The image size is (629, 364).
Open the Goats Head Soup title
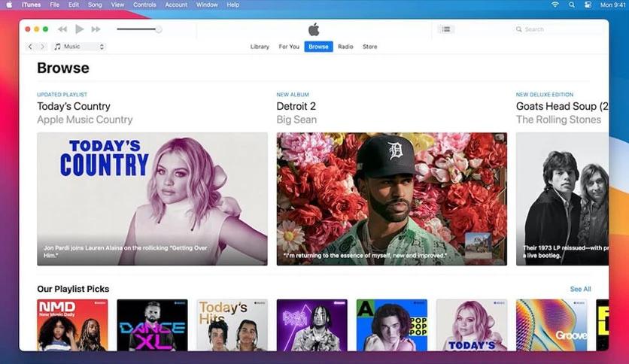click(562, 106)
